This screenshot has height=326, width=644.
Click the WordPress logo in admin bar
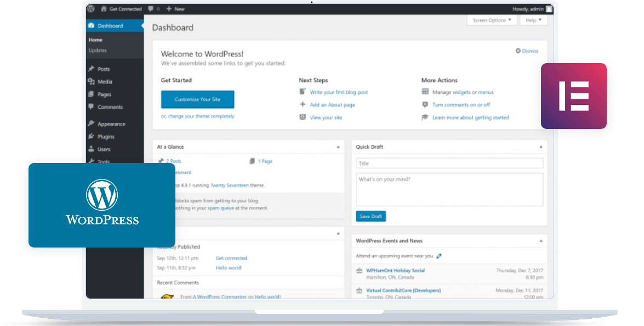pos(91,9)
